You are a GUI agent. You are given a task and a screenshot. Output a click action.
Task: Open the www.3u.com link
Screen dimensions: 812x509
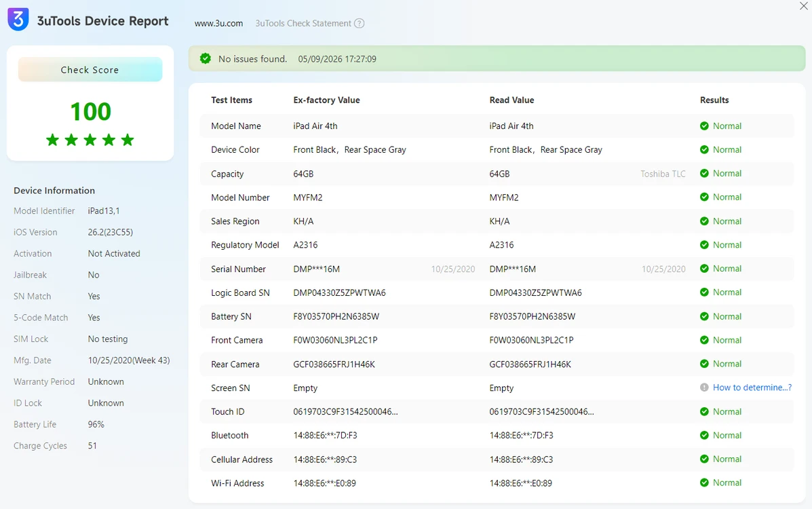(x=218, y=23)
